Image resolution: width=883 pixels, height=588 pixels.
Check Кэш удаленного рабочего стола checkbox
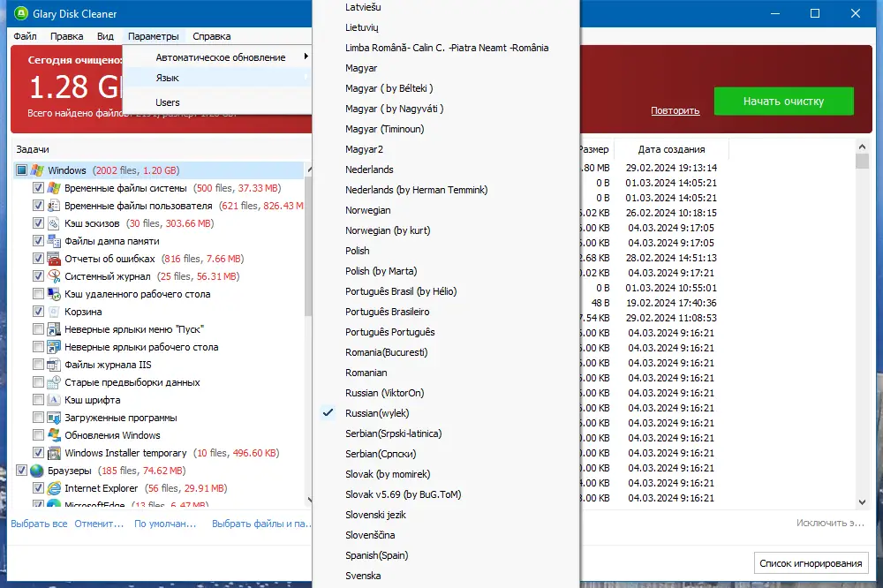click(x=38, y=294)
